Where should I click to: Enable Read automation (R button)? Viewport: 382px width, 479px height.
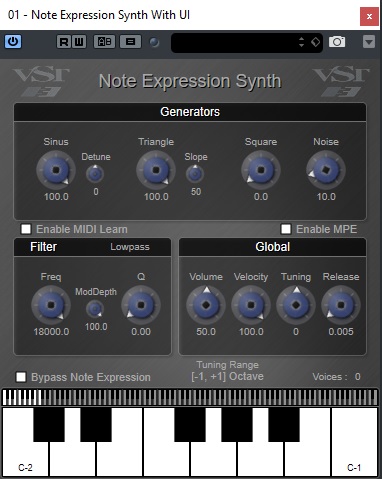click(64, 42)
